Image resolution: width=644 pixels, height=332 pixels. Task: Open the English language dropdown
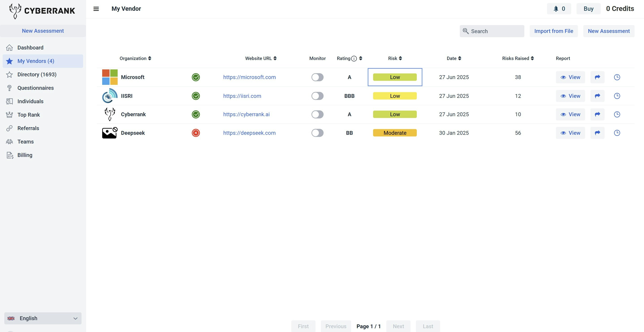[43, 318]
